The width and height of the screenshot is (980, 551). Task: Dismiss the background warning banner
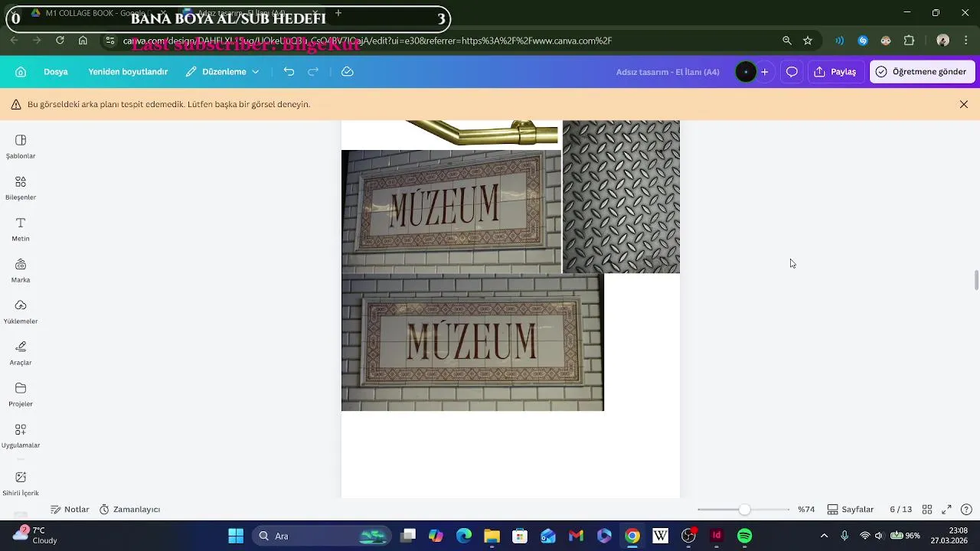[964, 104]
